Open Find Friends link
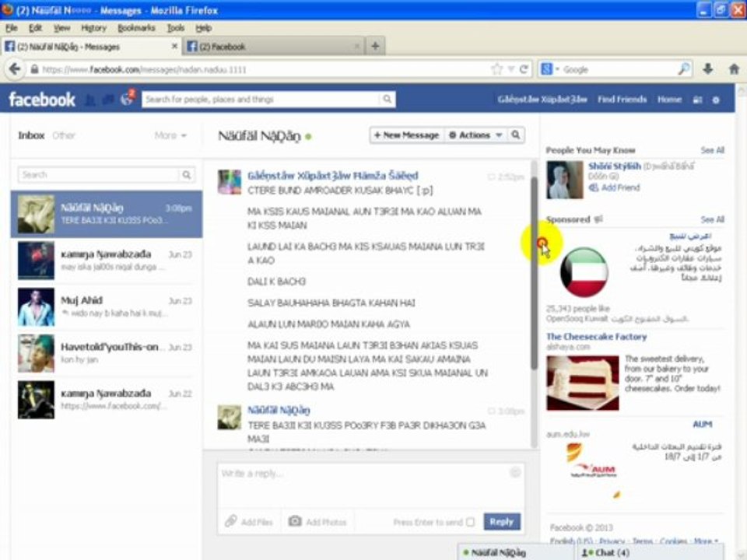Image resolution: width=747 pixels, height=560 pixels. (622, 100)
